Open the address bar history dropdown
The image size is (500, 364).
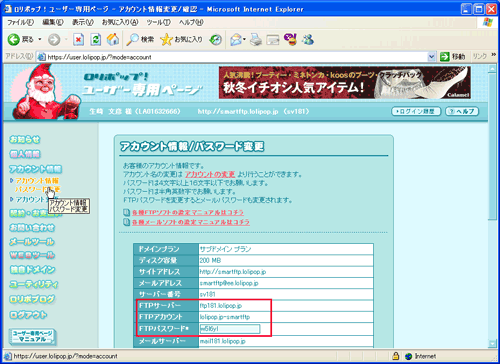(431, 57)
